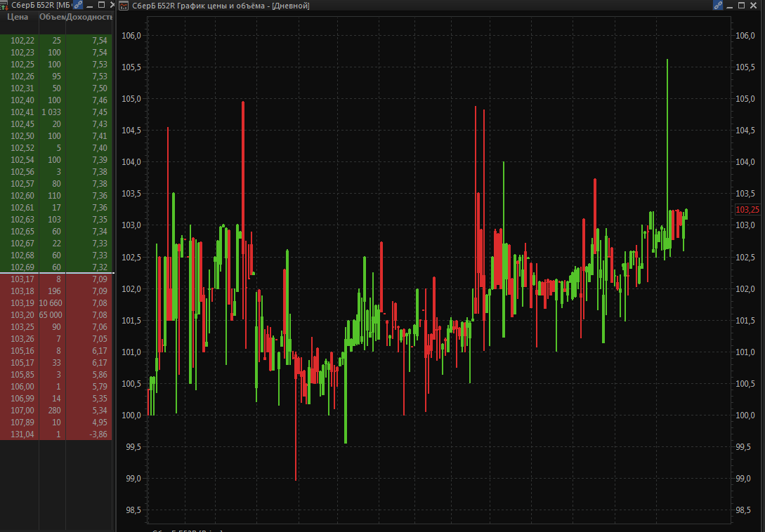Select the bid price 102,57

click(22, 184)
